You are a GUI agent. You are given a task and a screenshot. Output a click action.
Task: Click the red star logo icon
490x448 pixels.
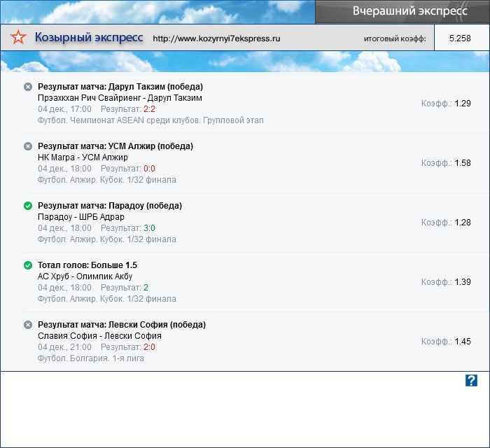click(x=20, y=38)
